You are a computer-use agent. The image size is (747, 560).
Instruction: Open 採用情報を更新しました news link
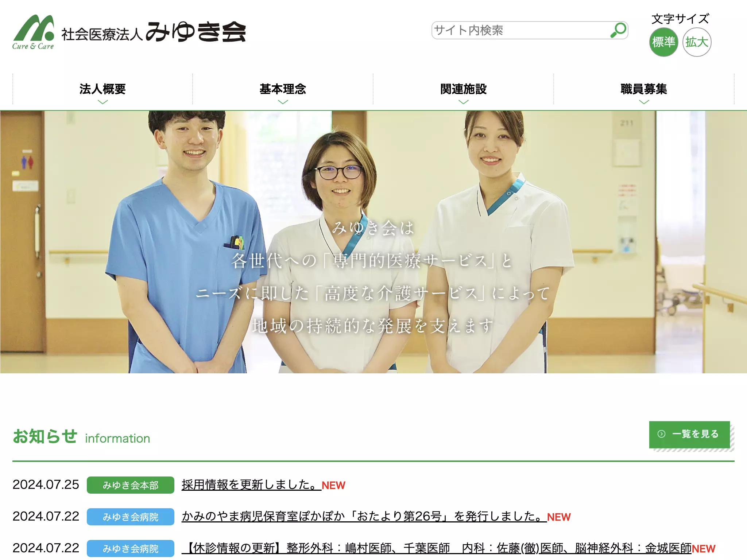coord(251,485)
